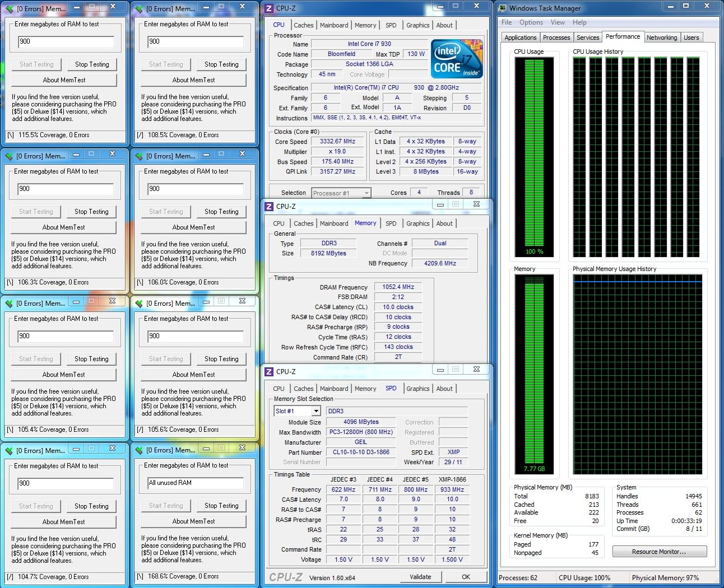Click CPU-Z title icon in the SPD window

(x=269, y=371)
